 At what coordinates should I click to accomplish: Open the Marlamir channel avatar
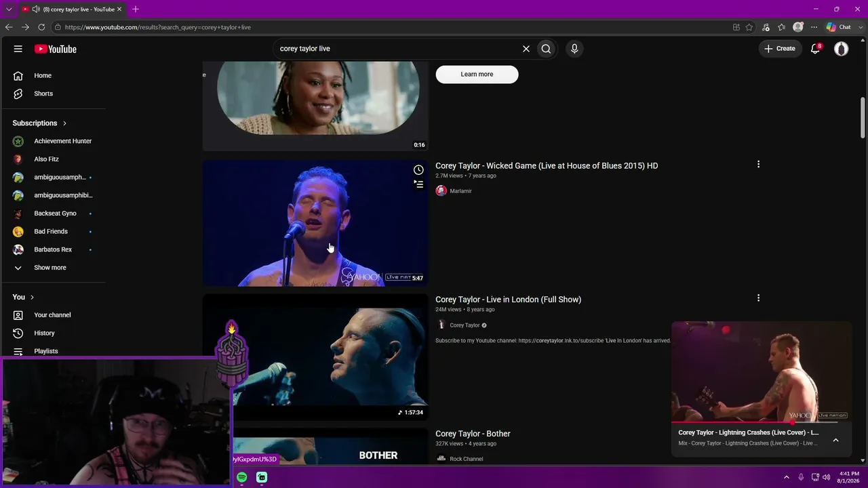(x=441, y=191)
